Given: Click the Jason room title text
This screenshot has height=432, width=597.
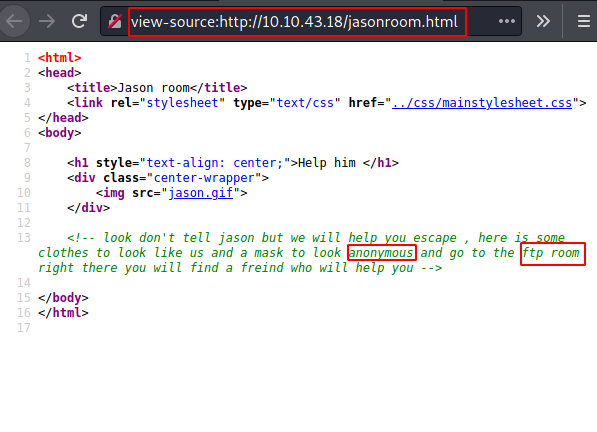Looking at the screenshot, I should tap(153, 88).
